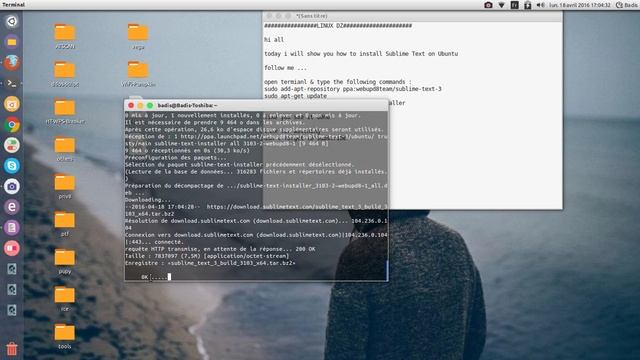
Task: Open the pink app icon in the dock
Action: pyautogui.click(x=11, y=248)
